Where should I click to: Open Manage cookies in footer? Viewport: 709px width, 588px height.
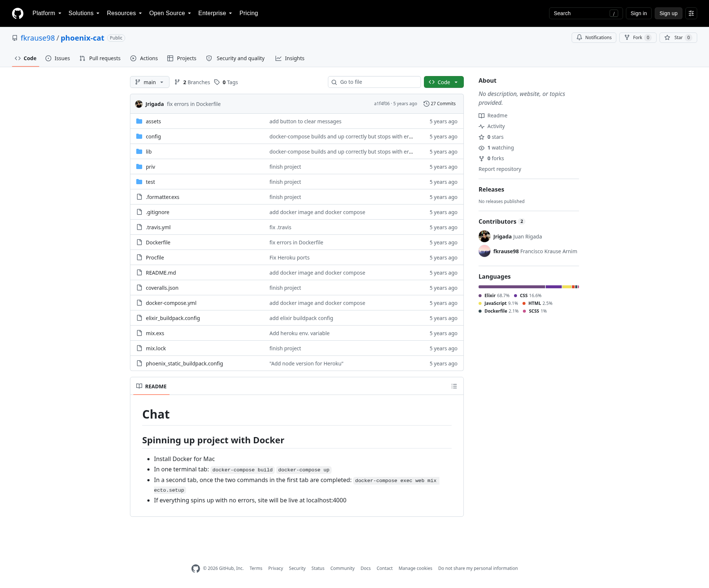click(x=415, y=568)
